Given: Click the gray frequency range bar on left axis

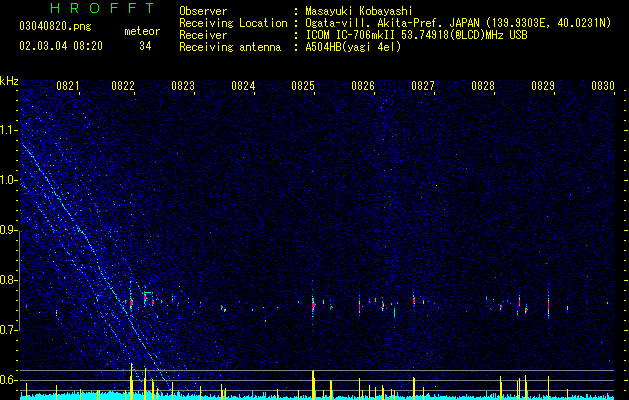Looking at the screenshot, I should [20, 280].
